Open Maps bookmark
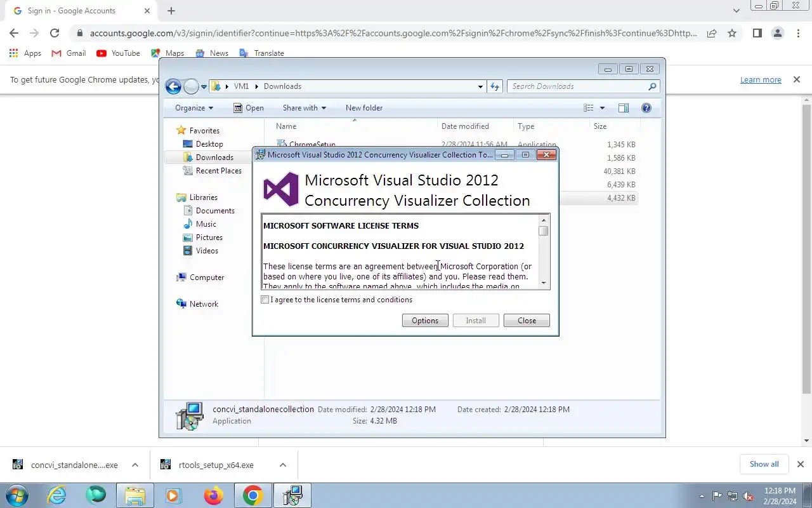Viewport: 812px width, 508px height. (x=167, y=53)
